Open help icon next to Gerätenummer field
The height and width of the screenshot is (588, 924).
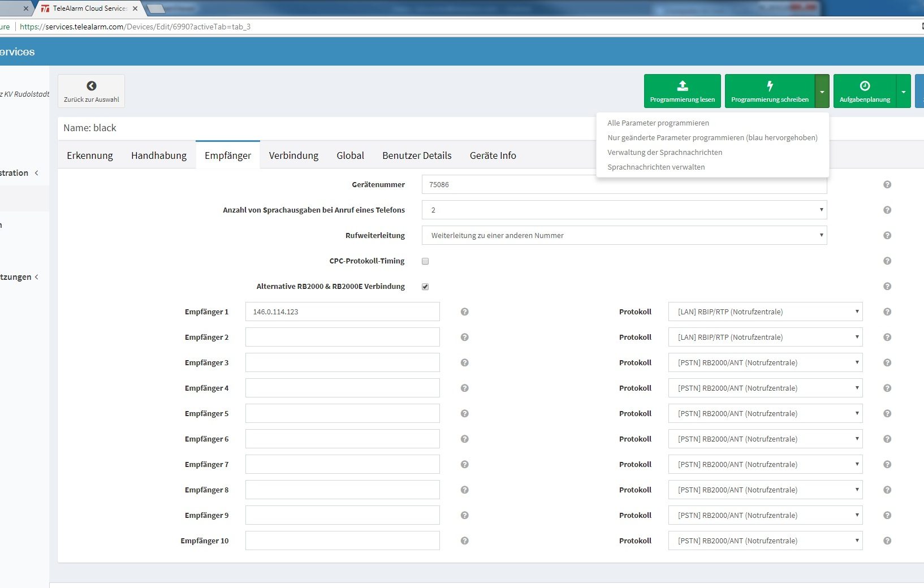(887, 184)
